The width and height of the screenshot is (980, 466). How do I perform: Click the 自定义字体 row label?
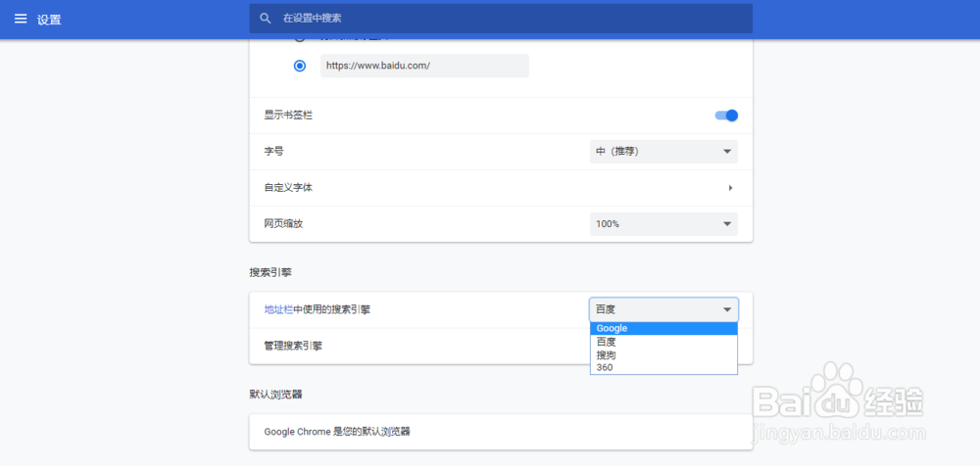coord(288,187)
